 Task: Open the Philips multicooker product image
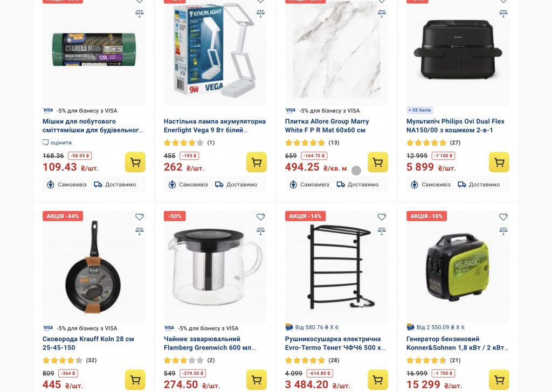[x=458, y=53]
